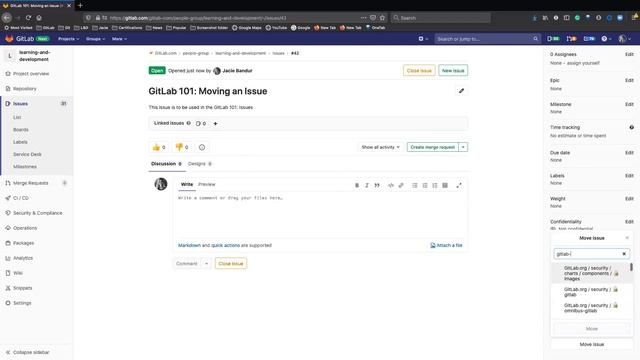Close the Move issue popup
This screenshot has width=640, height=360.
[627, 238]
